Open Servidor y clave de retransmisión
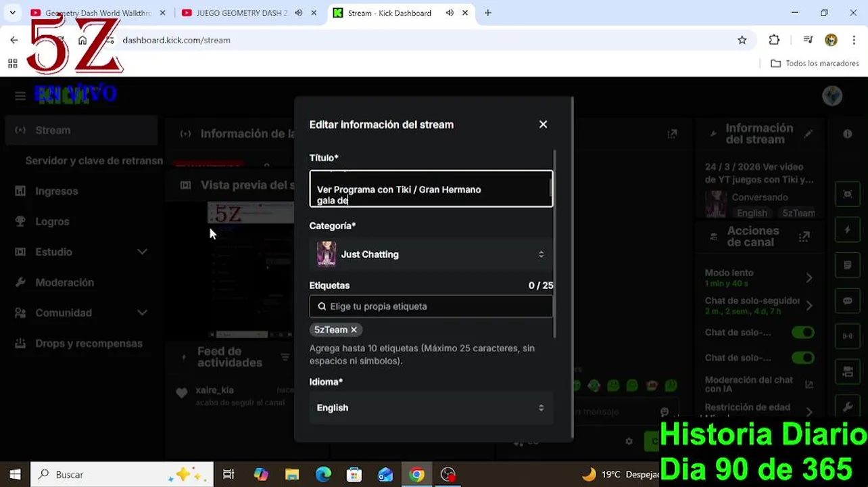This screenshot has height=487, width=868. coord(94,161)
